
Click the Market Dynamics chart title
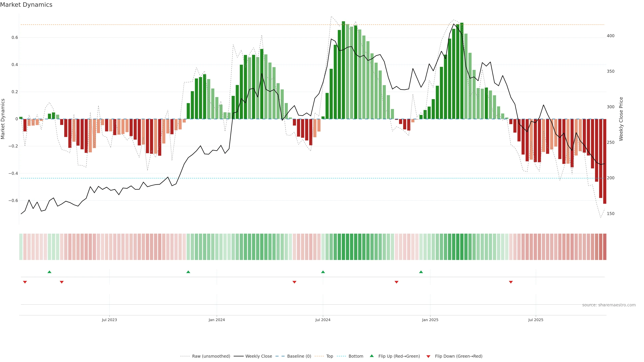26,5
